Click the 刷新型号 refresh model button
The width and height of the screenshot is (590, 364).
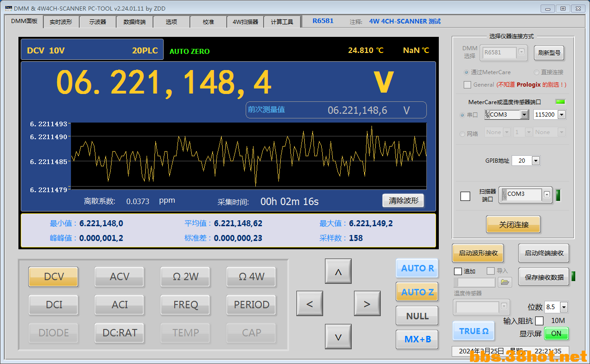[x=549, y=53]
